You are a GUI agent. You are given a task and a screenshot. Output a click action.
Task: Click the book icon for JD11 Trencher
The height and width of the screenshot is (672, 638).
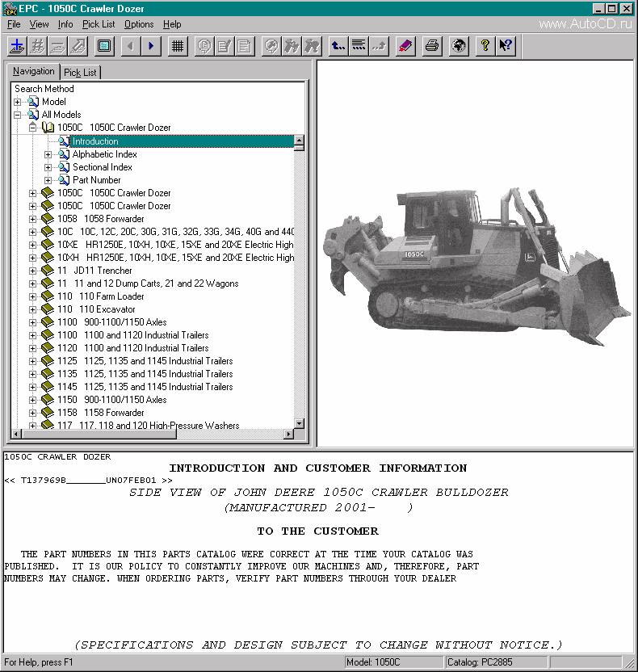[x=48, y=271]
